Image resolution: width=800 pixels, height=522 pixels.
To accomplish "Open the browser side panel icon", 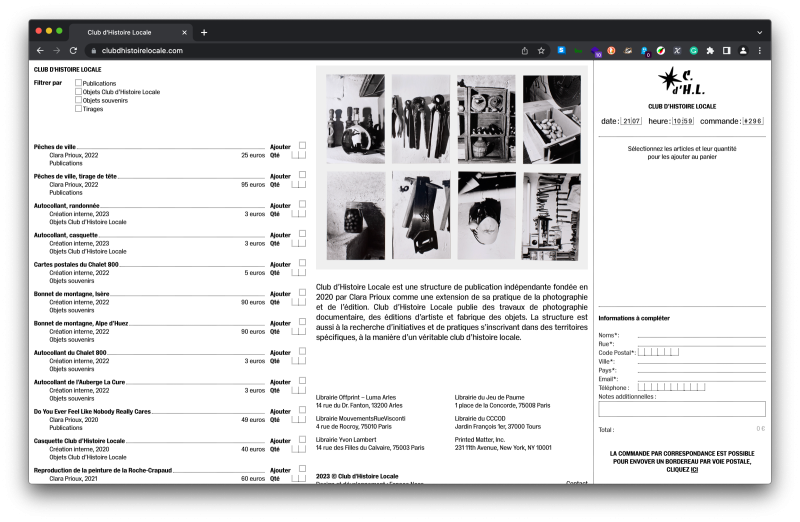I will click(x=727, y=50).
